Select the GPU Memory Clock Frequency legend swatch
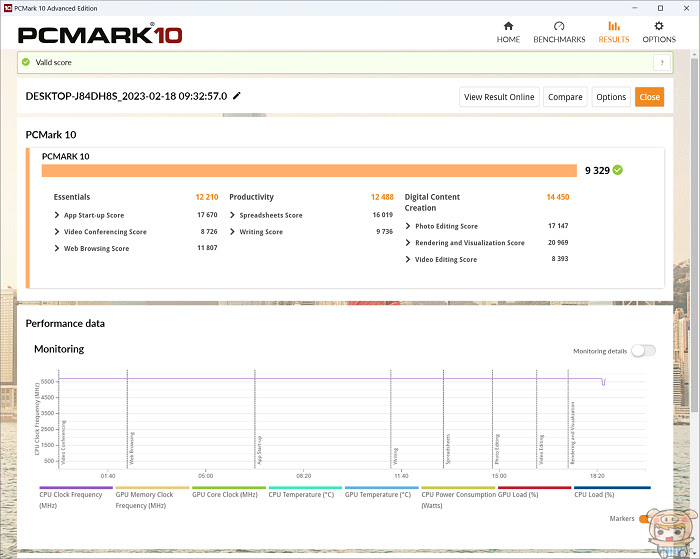Image resolution: width=700 pixels, height=559 pixels. 152,488
